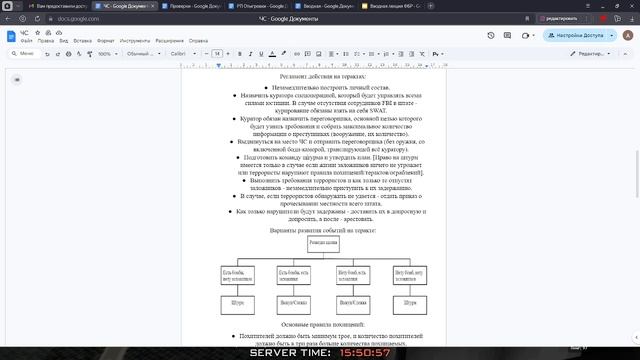Screen dimensions: 640x360
Task: Open the Формат menu
Action: 106,41
